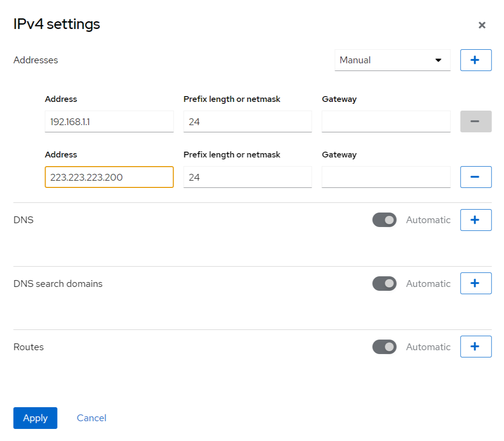Click the second row Gateway field
This screenshot has height=441, width=504.
pos(386,177)
